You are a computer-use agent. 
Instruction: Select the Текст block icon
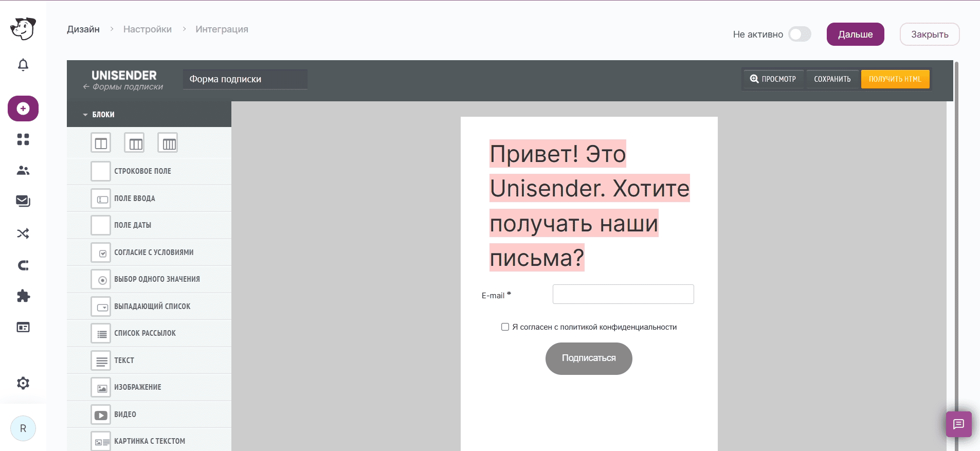[x=101, y=360]
